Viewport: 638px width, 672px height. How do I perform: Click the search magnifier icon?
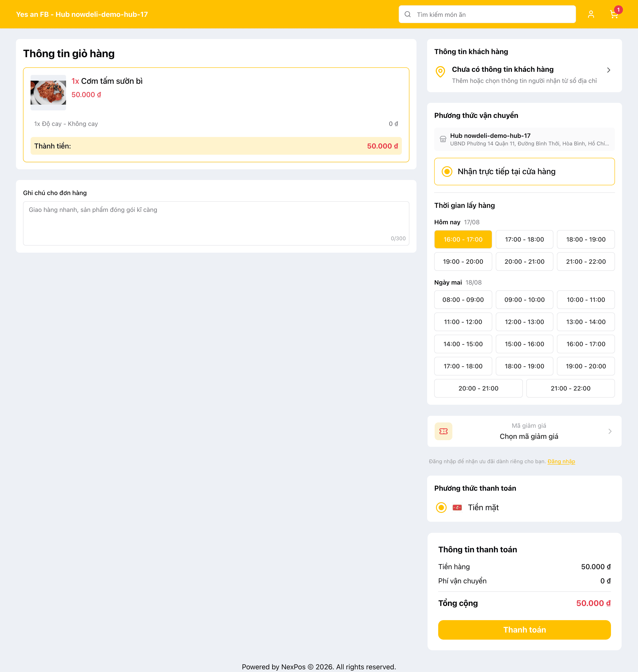click(407, 14)
